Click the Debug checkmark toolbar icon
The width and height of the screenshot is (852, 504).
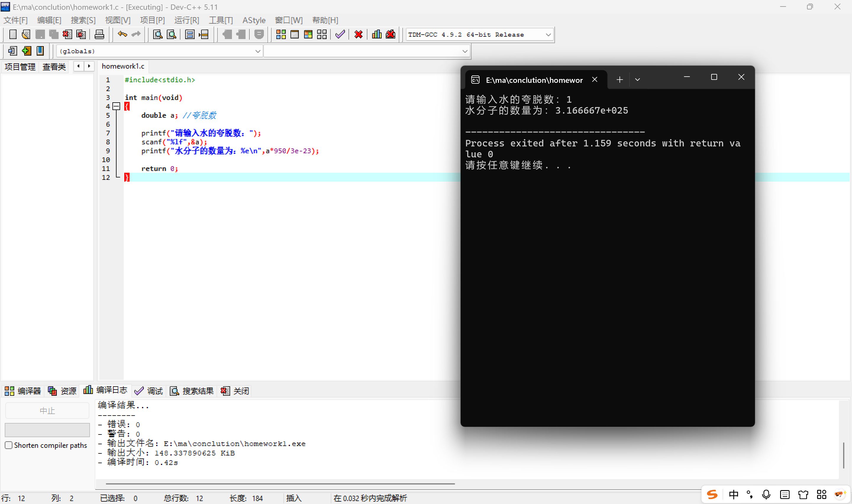pyautogui.click(x=340, y=34)
